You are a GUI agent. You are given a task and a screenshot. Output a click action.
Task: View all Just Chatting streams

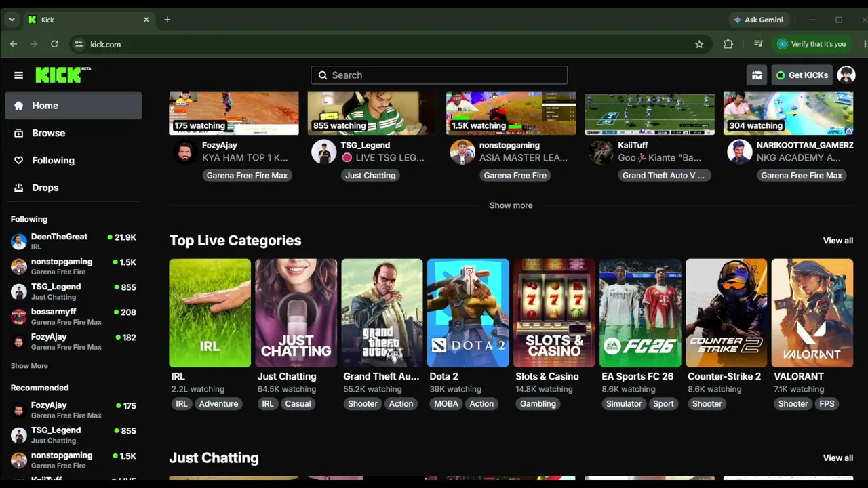coord(838,458)
